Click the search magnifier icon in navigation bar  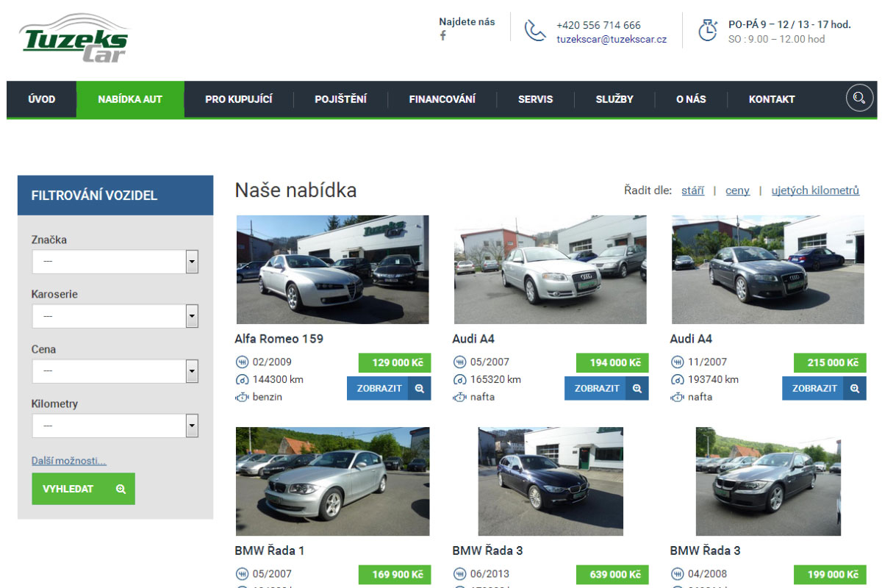tap(860, 98)
